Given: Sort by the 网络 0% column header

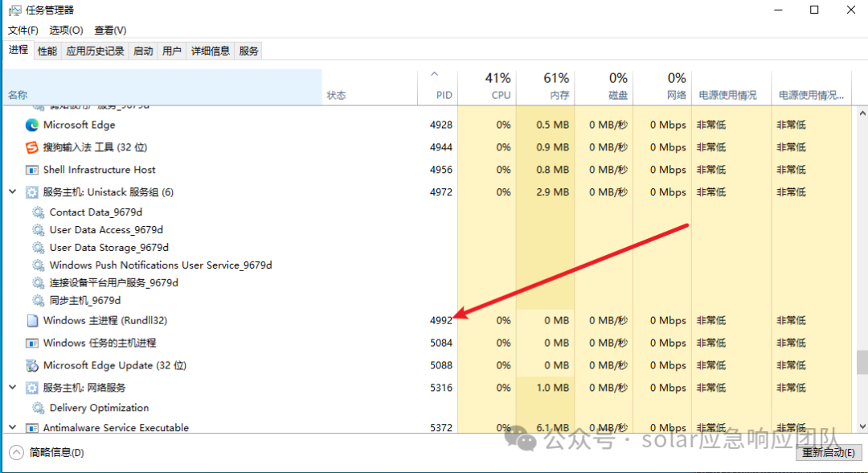Looking at the screenshot, I should (662, 87).
